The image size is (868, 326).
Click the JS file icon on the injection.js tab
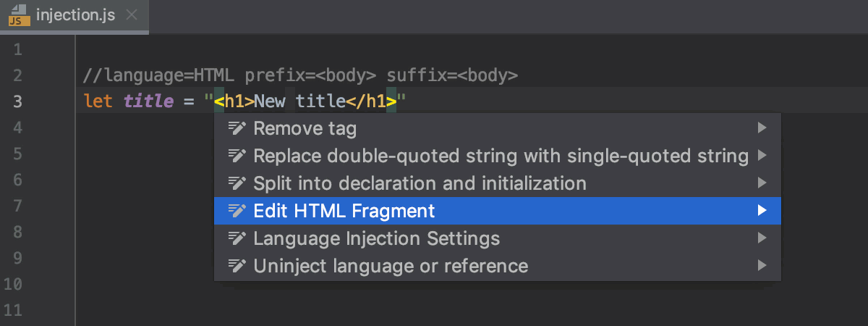click(19, 16)
